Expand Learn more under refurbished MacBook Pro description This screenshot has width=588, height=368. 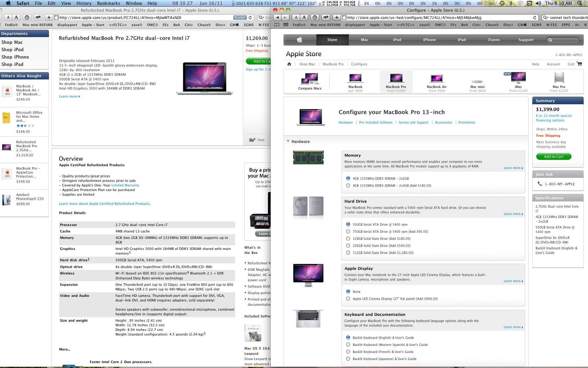coord(70,96)
